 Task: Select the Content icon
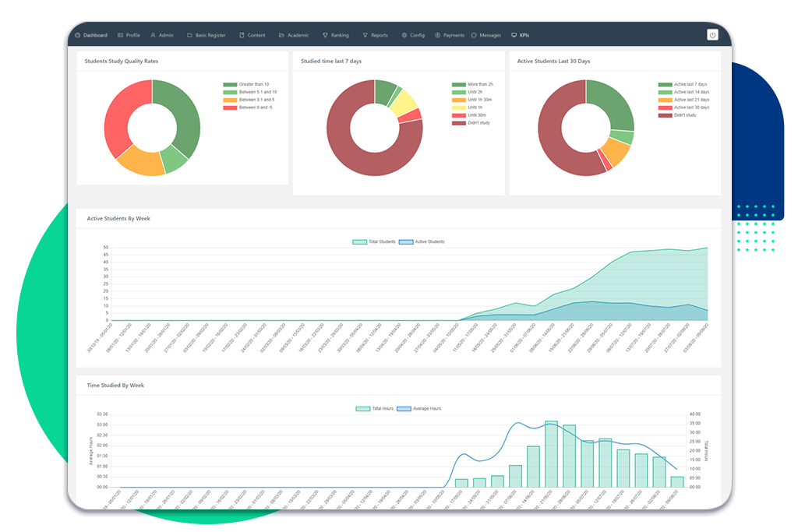[242, 35]
